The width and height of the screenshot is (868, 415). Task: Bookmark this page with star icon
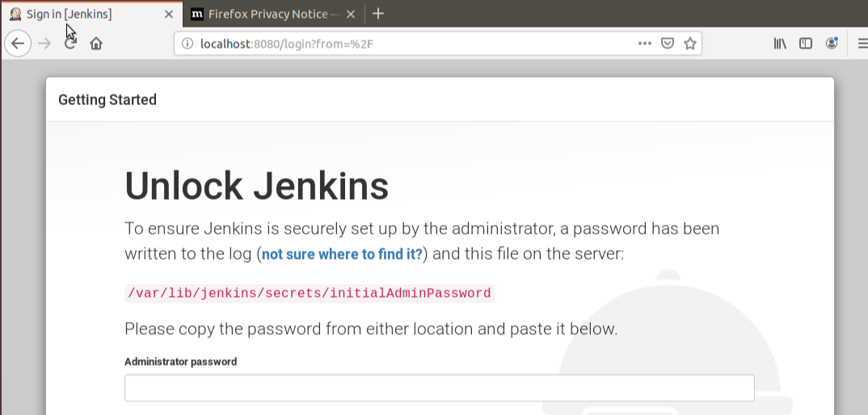[x=689, y=43]
